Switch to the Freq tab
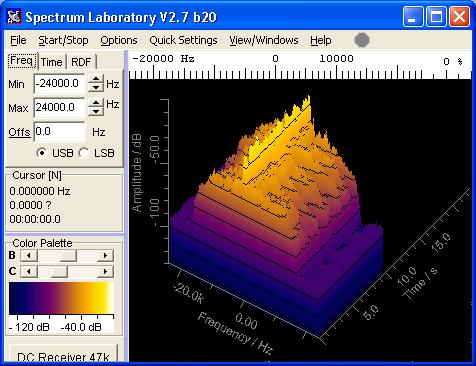The height and width of the screenshot is (366, 476). pyautogui.click(x=21, y=61)
